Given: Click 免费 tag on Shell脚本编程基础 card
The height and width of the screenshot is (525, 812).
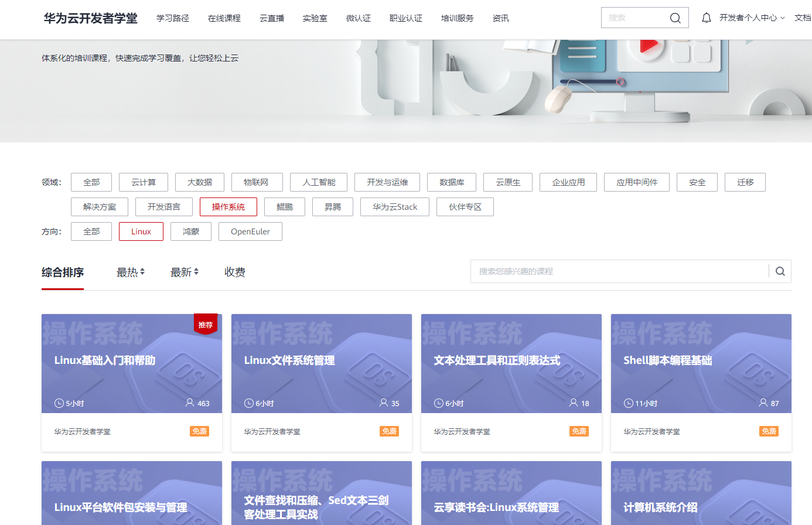Looking at the screenshot, I should point(769,431).
